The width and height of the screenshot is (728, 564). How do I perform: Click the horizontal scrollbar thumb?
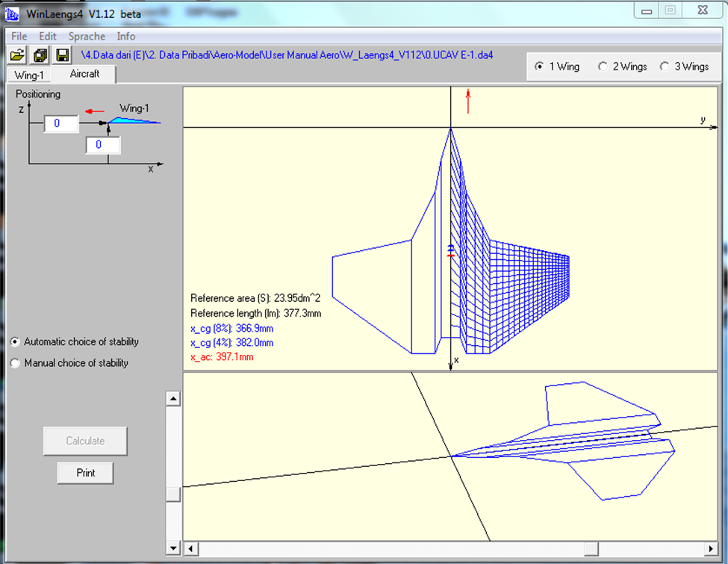point(591,548)
